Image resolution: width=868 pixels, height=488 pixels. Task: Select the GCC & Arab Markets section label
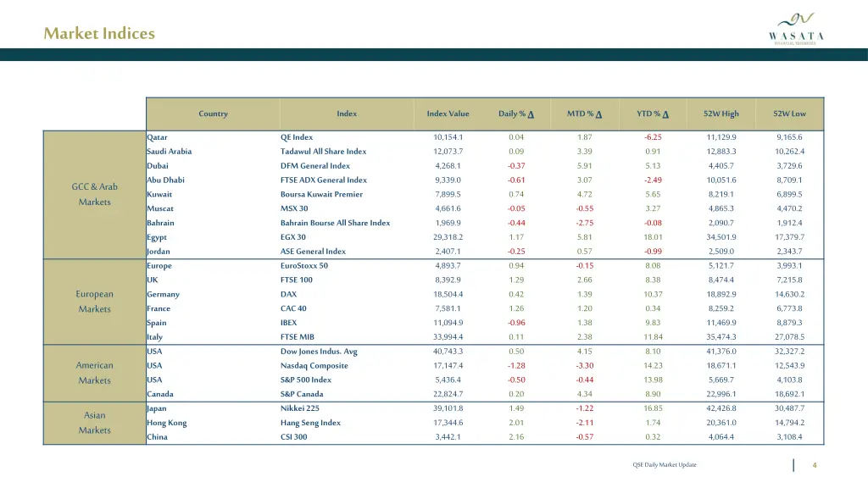[x=94, y=195]
